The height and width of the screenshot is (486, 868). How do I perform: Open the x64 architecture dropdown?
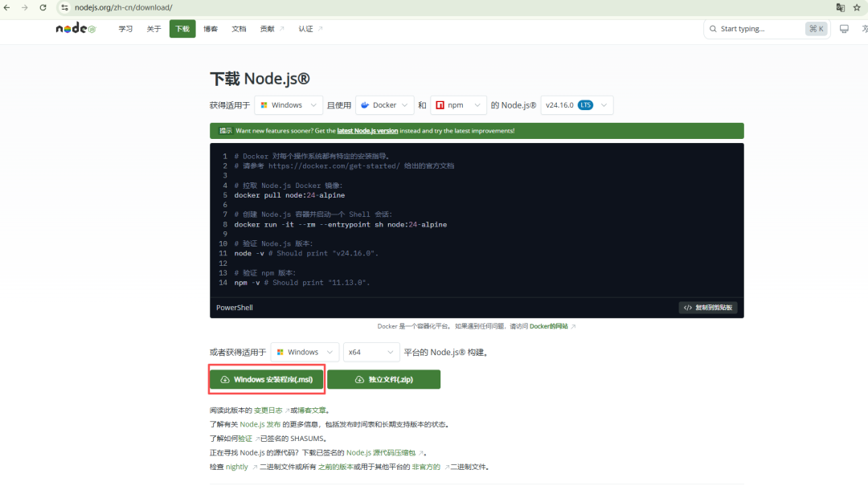pos(371,352)
